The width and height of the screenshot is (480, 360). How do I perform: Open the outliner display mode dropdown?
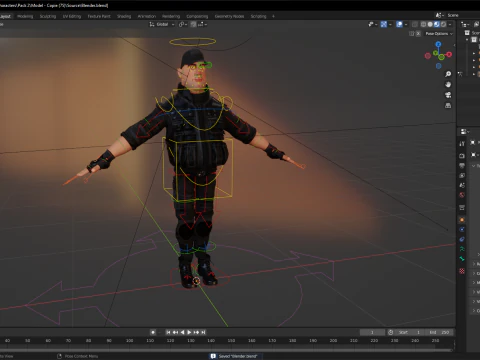(465, 24)
